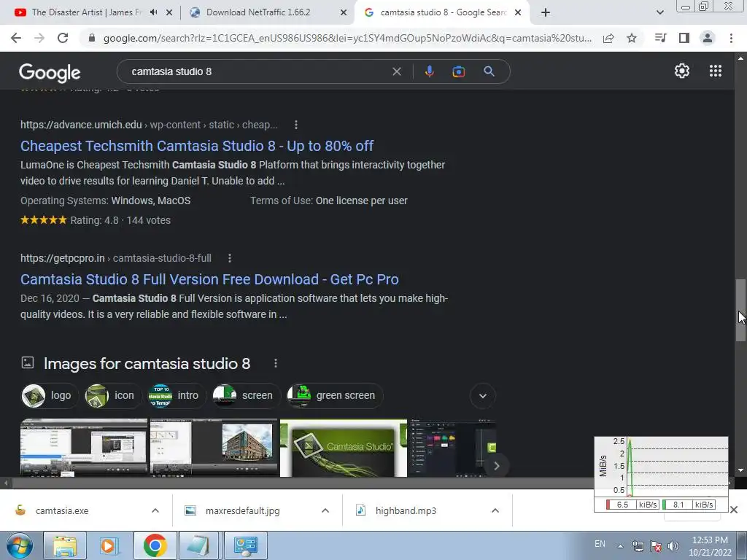Select the camtasia studio 8 Google Search tab
Viewport: 747px width, 560px height.
pos(443,12)
